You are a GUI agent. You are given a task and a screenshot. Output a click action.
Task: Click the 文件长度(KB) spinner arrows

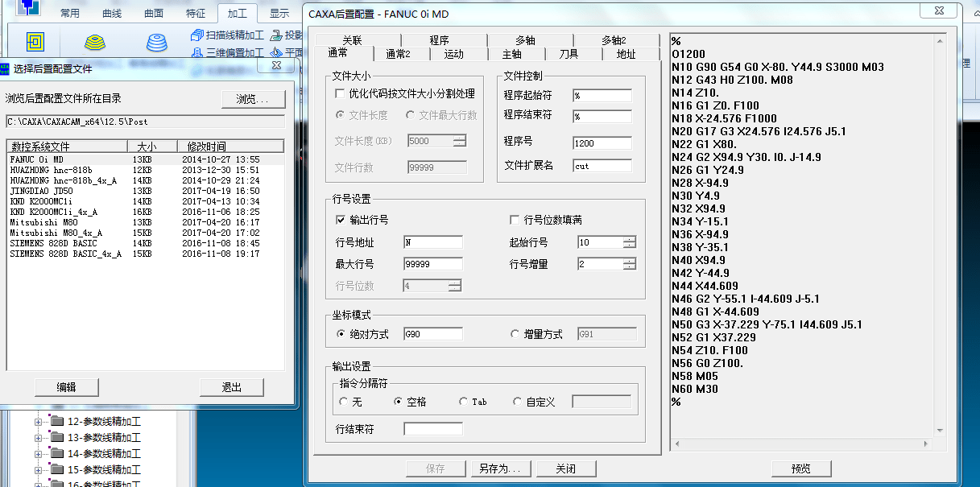click(460, 141)
